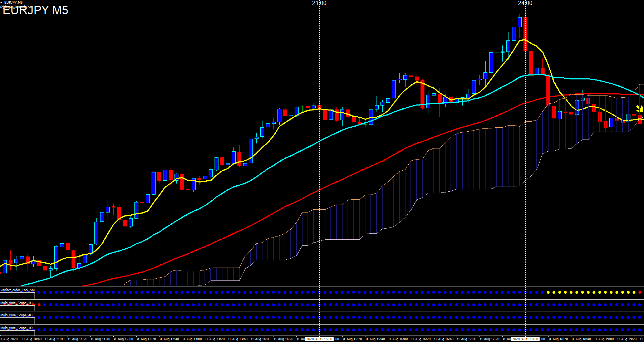Click the 31 Aug 17:00 time label
644x342 pixels.
tap(466, 339)
